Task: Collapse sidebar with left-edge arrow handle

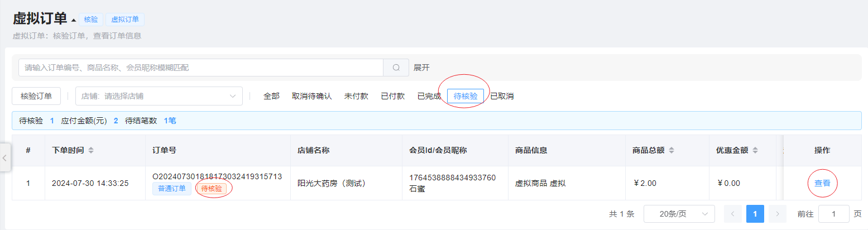Action: point(4,158)
